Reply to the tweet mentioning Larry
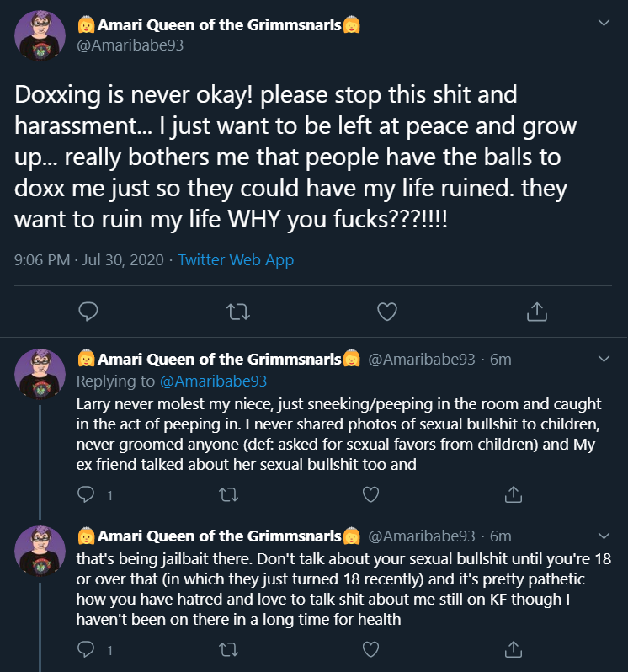The width and height of the screenshot is (628, 672). coord(86,494)
